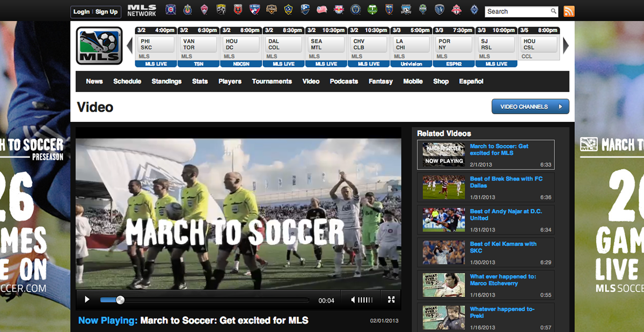The height and width of the screenshot is (332, 644).
Task: Open the Portland Timbers team crest
Action: [372, 9]
